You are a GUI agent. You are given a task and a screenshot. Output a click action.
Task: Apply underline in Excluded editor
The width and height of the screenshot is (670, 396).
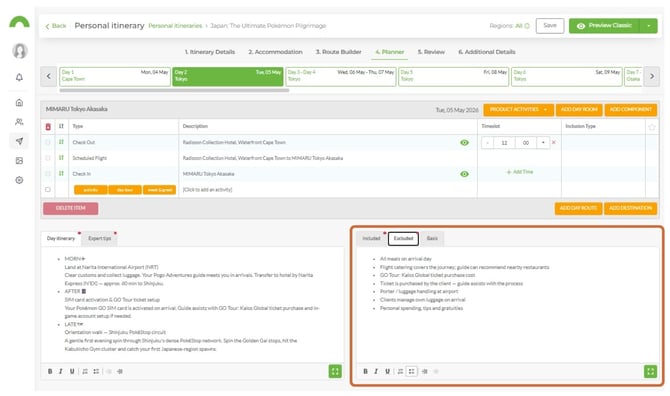(x=387, y=371)
